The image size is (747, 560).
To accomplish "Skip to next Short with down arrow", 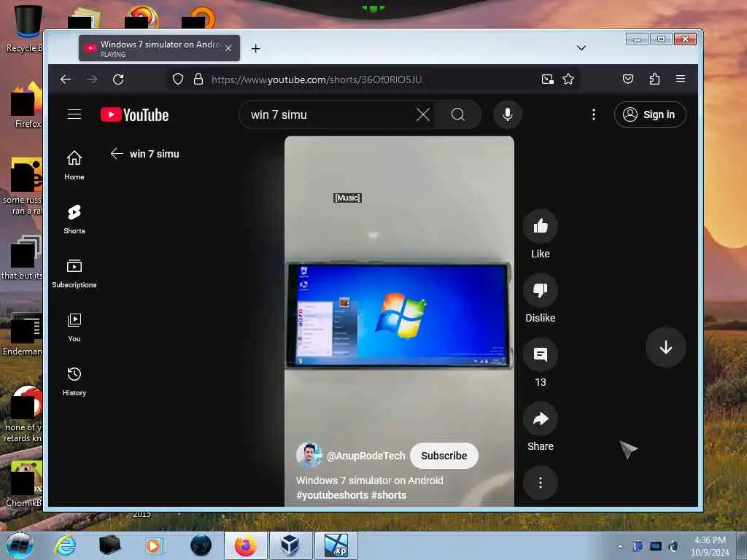I will point(665,347).
